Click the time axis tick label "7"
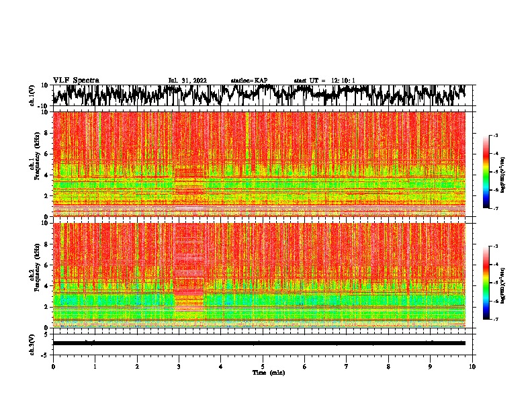Screen dimensions: 532x411 point(347,367)
